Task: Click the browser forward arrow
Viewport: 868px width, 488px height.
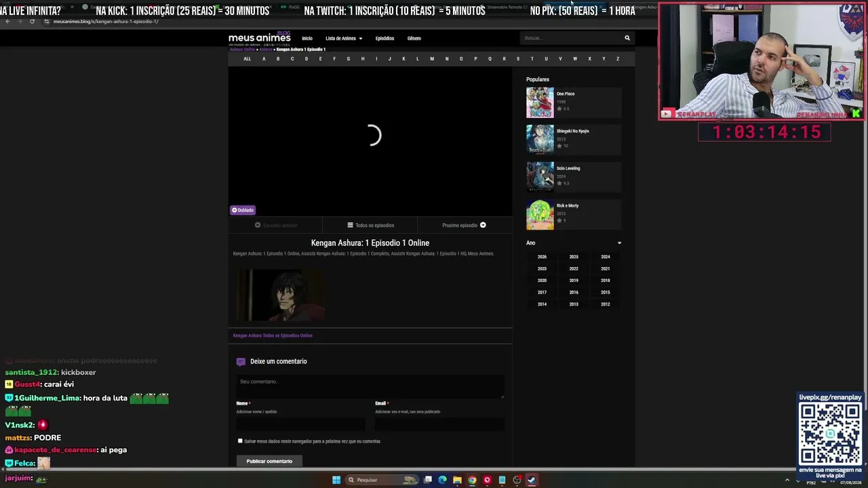Action: tap(20, 21)
